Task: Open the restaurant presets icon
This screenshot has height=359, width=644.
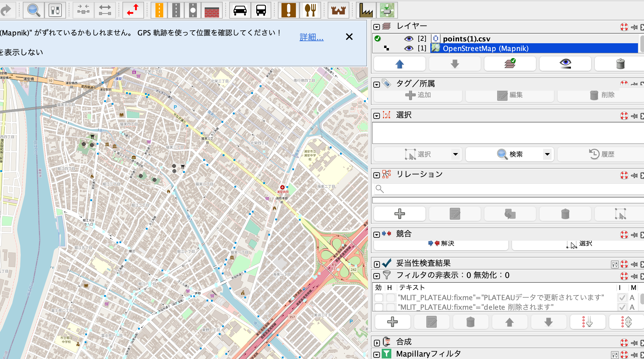Action: (x=310, y=10)
